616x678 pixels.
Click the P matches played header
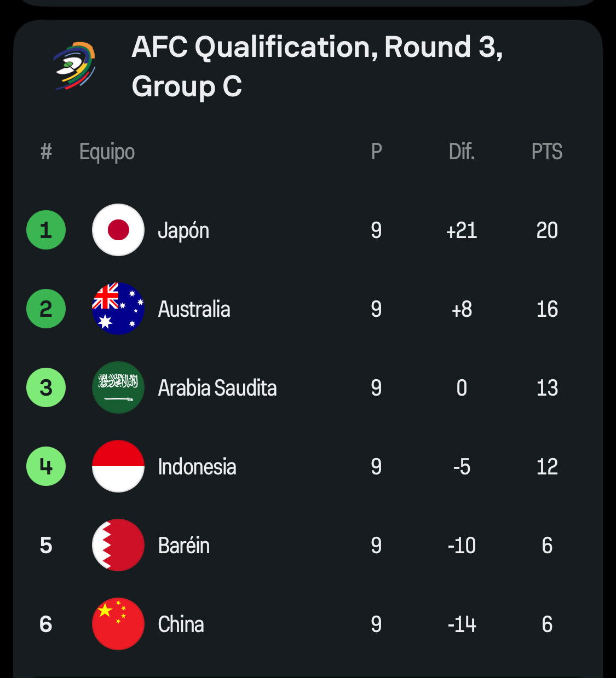click(376, 152)
